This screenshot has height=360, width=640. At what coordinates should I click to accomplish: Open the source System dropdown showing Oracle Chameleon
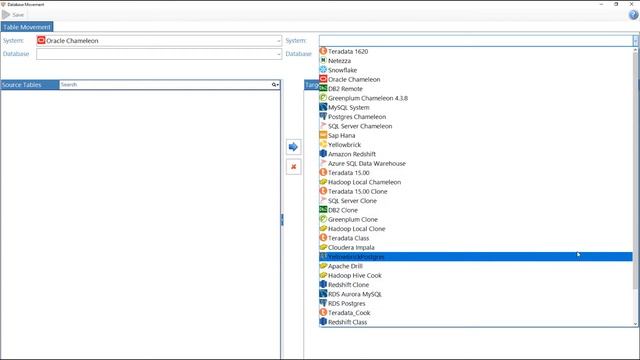pos(159,41)
